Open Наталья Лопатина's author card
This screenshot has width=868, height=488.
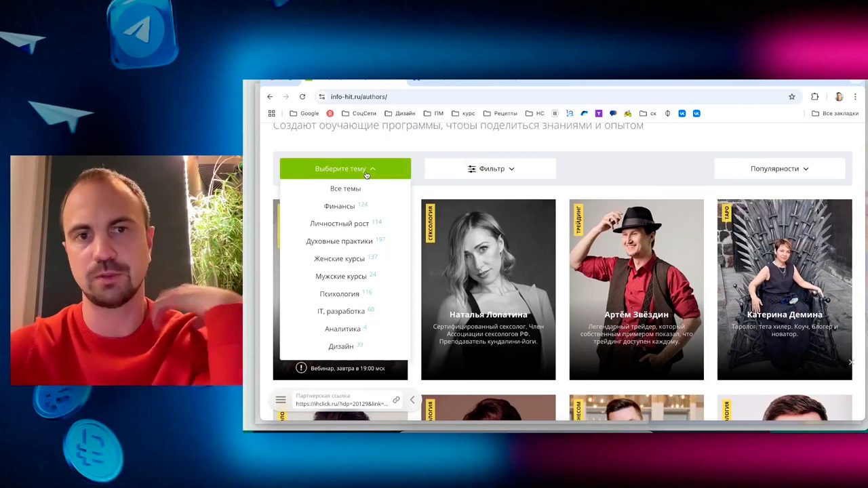coord(488,289)
